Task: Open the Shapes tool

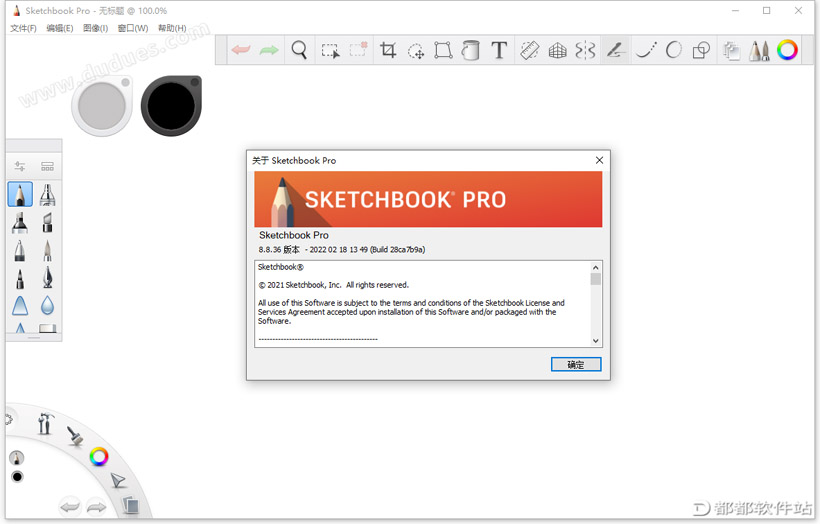Action: pos(701,50)
